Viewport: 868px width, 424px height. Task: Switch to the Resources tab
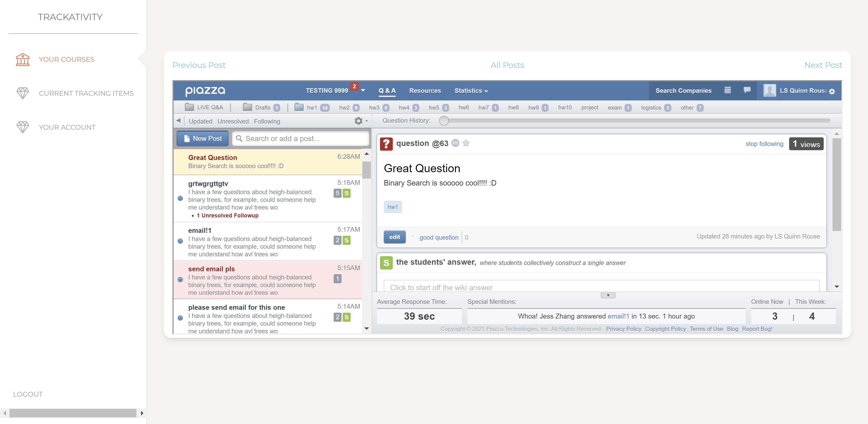point(425,91)
